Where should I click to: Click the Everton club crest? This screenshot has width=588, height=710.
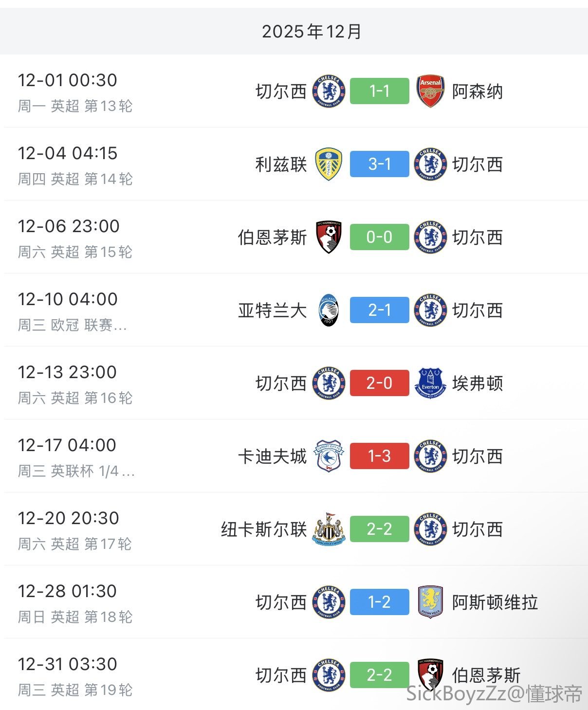[x=430, y=383]
